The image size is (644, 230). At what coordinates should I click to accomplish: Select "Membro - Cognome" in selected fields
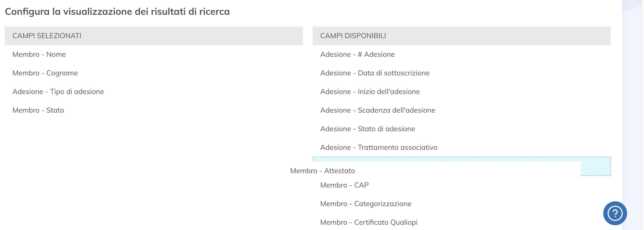45,73
